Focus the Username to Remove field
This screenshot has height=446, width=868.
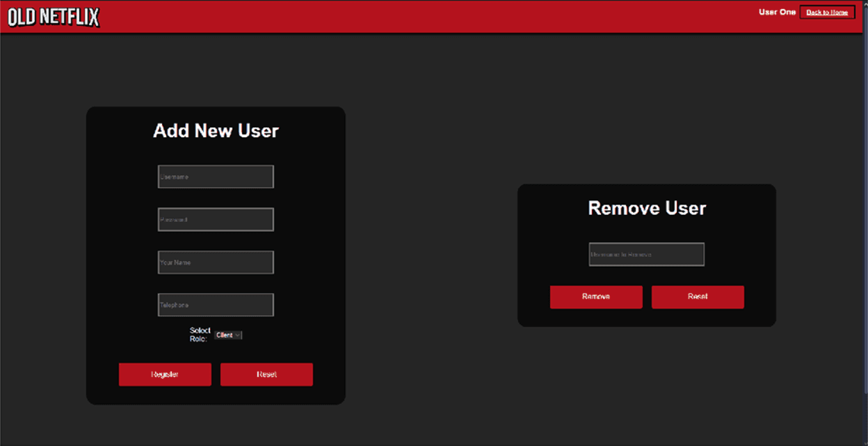click(647, 255)
